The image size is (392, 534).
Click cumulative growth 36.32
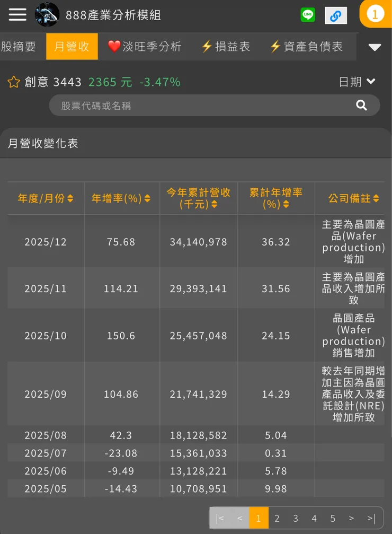point(275,242)
